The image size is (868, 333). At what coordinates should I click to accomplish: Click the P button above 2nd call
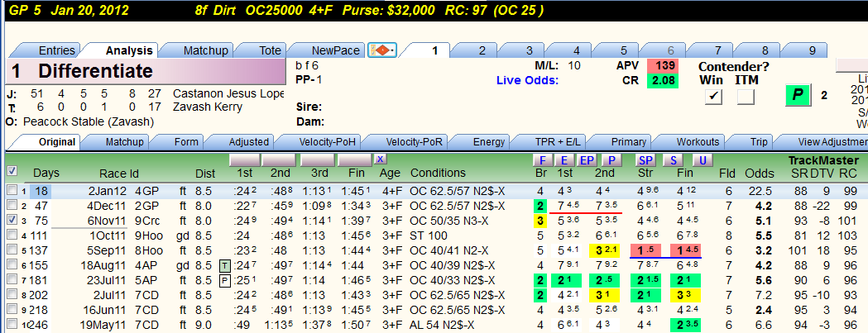(x=611, y=160)
